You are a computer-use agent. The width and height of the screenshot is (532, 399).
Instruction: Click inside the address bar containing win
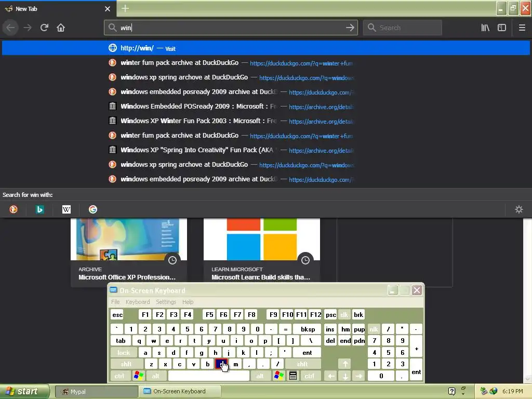(231, 28)
